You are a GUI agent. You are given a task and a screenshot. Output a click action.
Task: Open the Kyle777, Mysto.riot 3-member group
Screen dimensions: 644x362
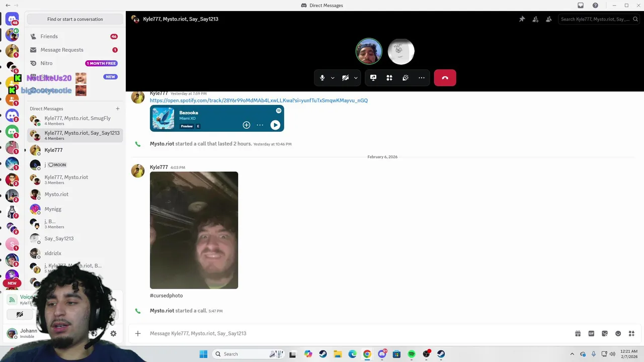75,179
